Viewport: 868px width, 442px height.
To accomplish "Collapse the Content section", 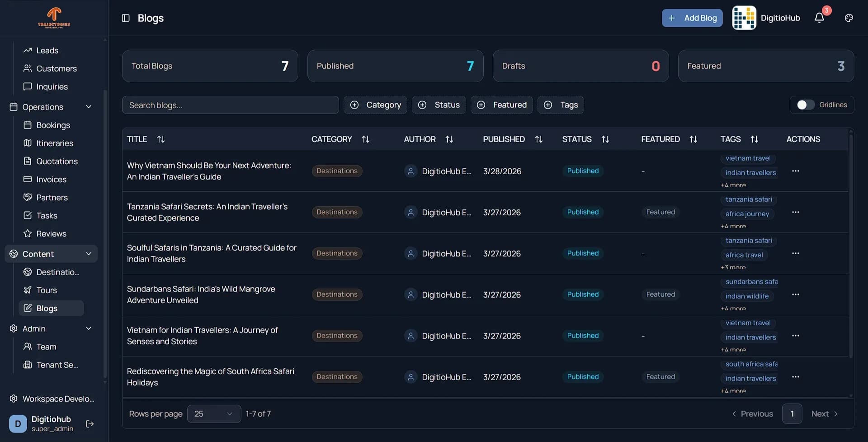I will pos(89,254).
